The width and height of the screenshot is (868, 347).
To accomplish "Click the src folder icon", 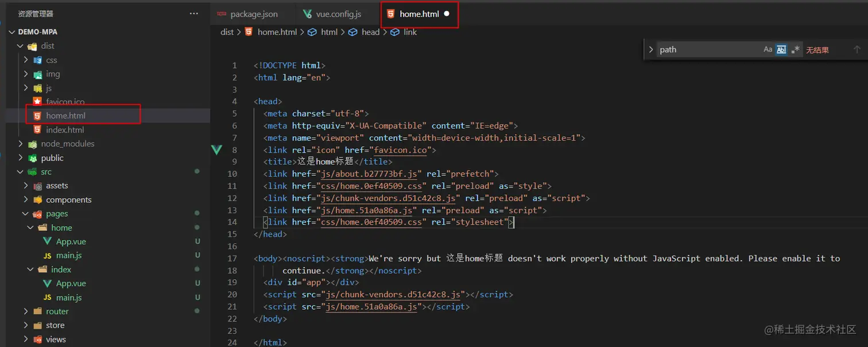I will [33, 172].
